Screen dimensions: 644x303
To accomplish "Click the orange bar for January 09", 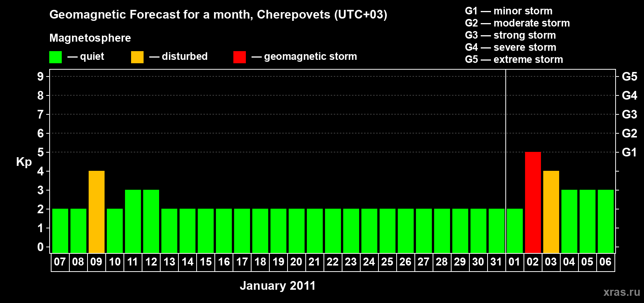I will tap(97, 212).
